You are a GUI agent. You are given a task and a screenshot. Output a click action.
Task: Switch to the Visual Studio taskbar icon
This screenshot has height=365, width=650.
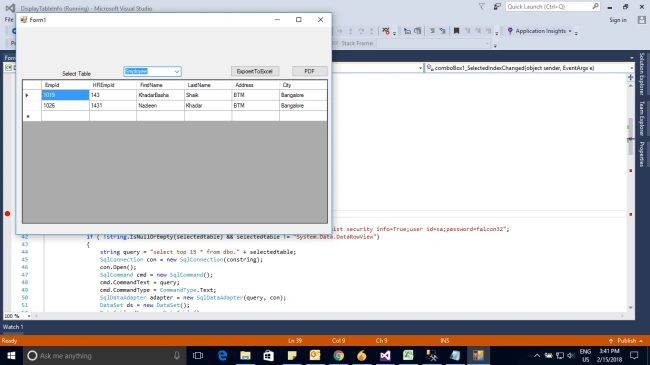click(385, 355)
